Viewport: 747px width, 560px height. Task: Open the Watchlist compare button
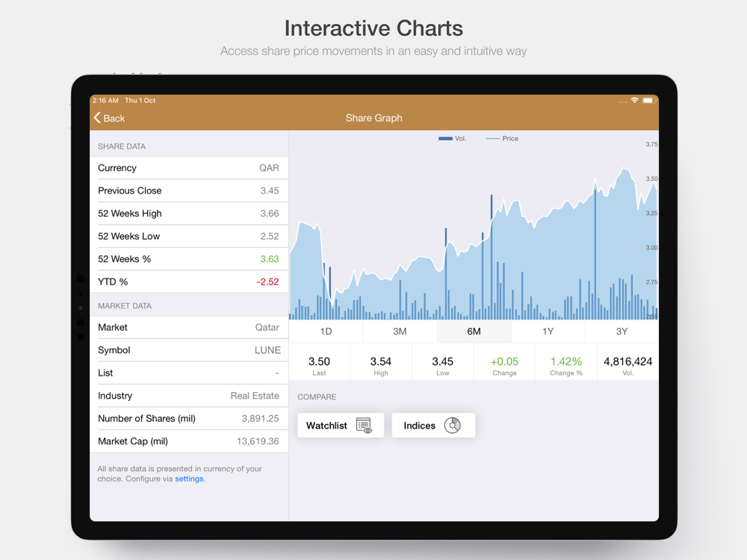point(341,426)
